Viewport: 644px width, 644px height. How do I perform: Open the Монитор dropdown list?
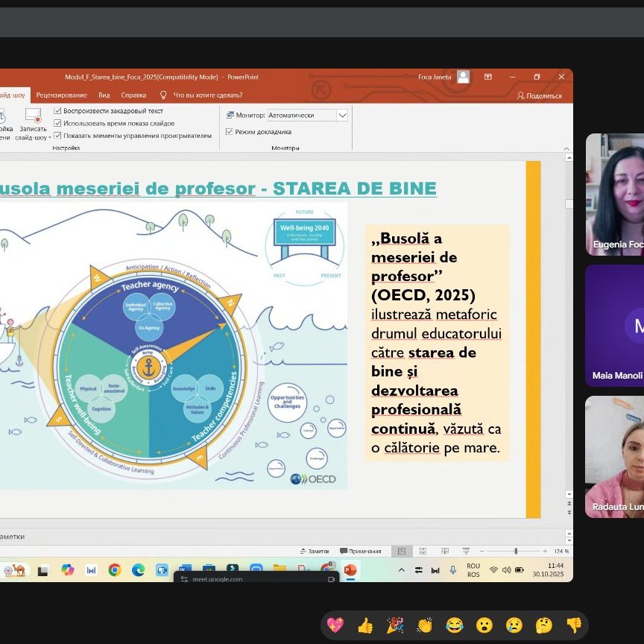[342, 116]
